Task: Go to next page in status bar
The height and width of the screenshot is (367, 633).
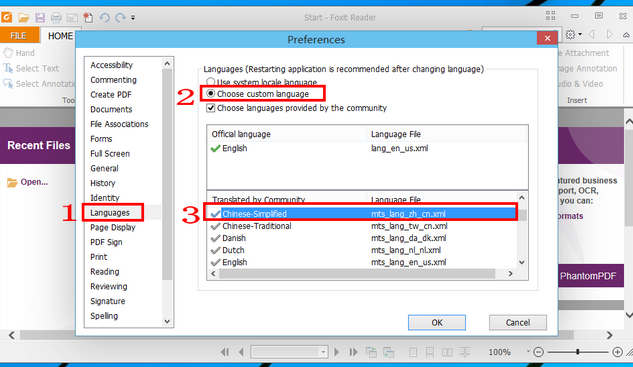Action: point(336,352)
